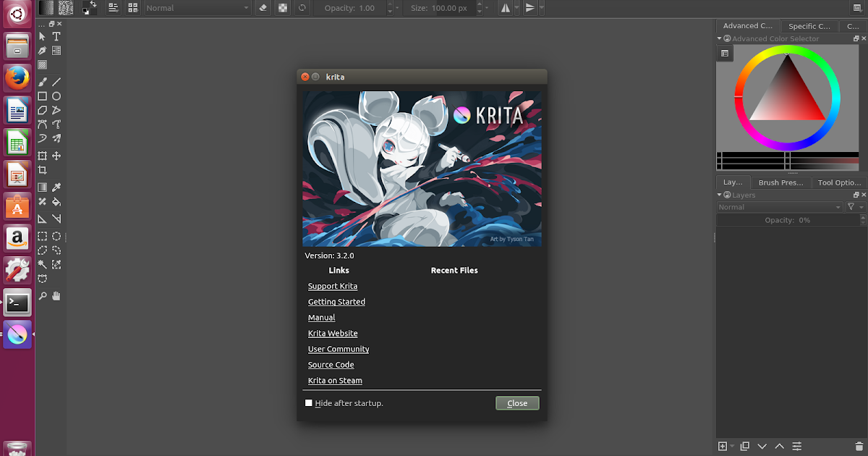Open the Getting Started link
The width and height of the screenshot is (868, 456).
click(336, 302)
